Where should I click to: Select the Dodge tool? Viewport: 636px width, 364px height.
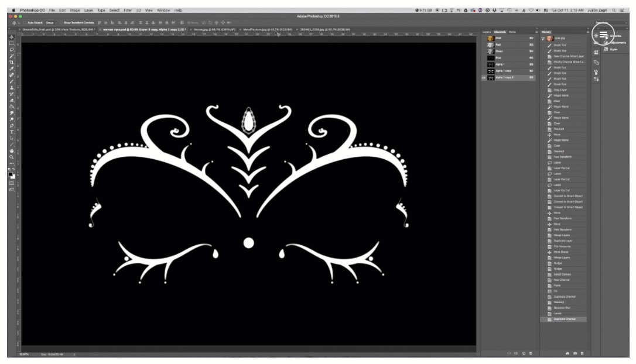12,119
